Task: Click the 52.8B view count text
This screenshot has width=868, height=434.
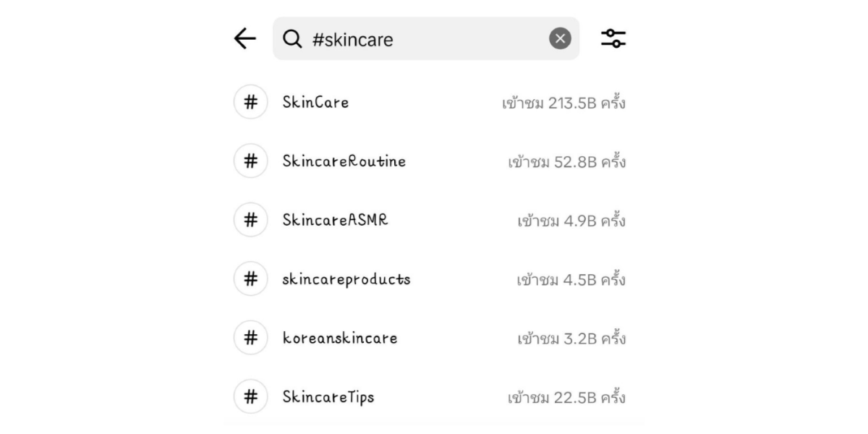Action: coord(566,162)
